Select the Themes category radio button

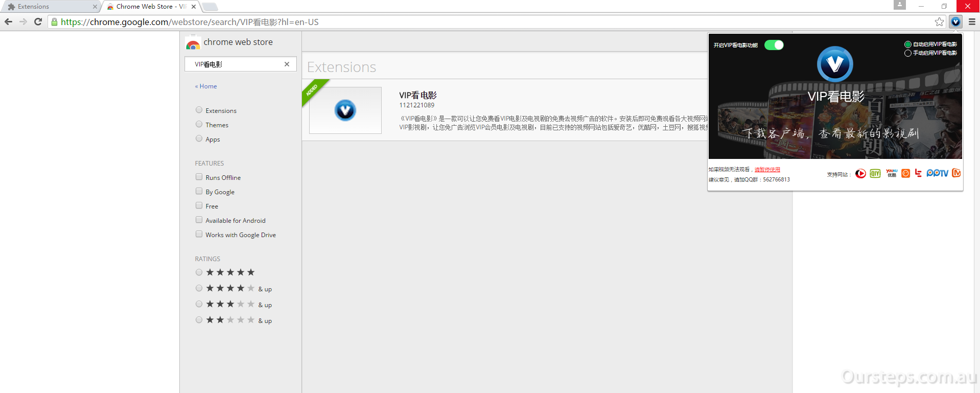199,124
